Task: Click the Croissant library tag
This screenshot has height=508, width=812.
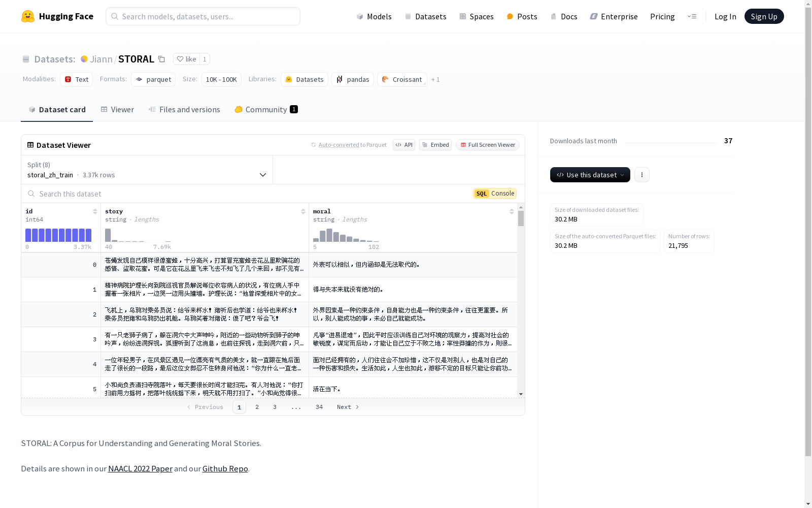Action: pos(402,79)
